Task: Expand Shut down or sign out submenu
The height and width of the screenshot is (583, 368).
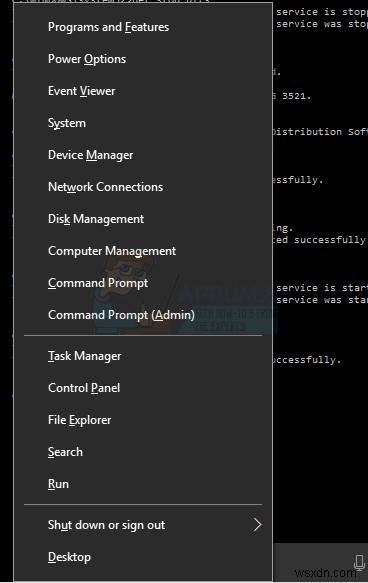Action: point(143,525)
